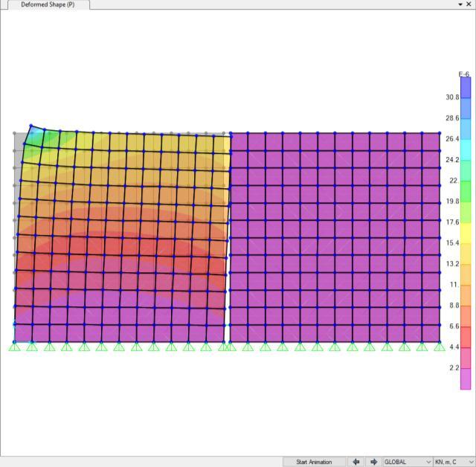Click the E-6 legend scale label
This screenshot has width=476, height=467.
464,74
